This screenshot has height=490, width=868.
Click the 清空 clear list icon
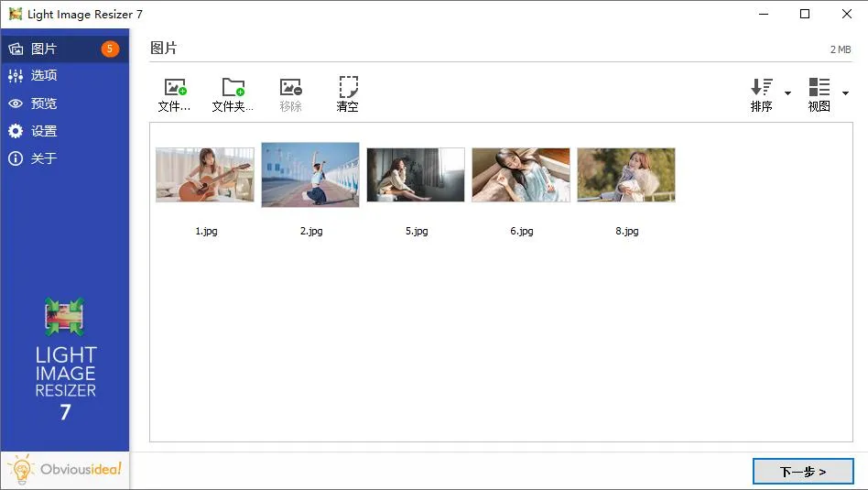(348, 88)
